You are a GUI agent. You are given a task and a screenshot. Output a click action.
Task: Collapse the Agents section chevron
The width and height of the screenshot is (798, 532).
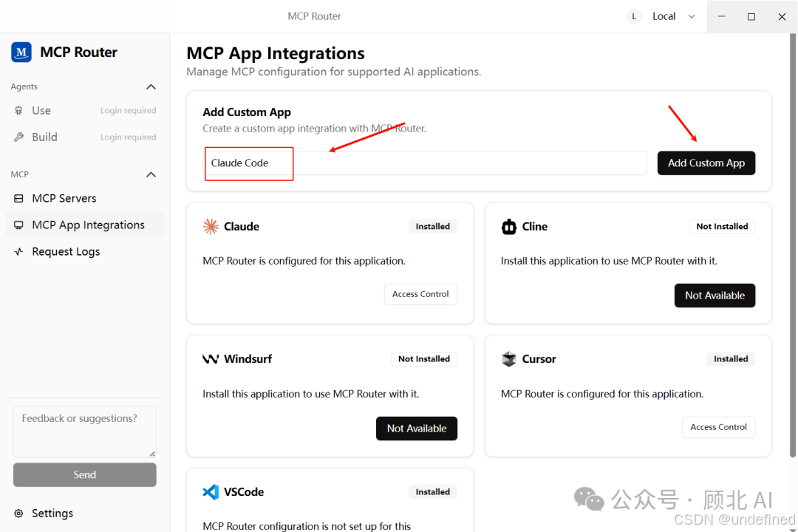[x=151, y=86]
